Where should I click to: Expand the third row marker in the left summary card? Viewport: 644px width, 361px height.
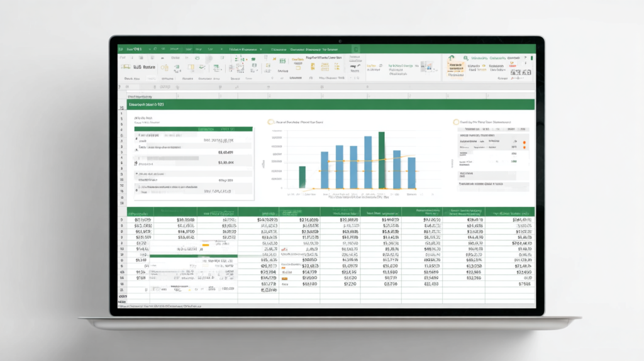(x=136, y=162)
